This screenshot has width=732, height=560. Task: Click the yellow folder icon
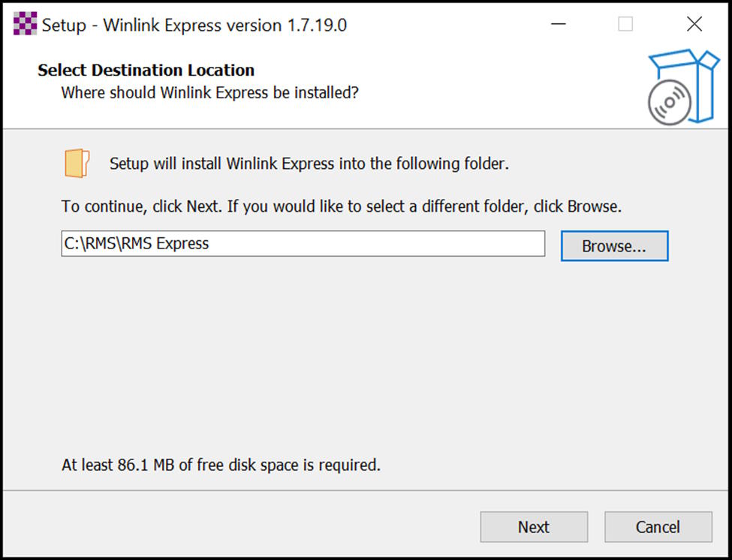(x=77, y=163)
